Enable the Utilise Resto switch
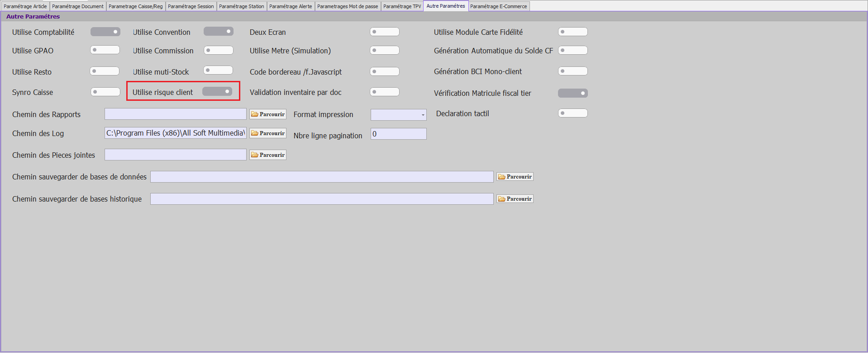Image resolution: width=868 pixels, height=353 pixels. [x=105, y=71]
